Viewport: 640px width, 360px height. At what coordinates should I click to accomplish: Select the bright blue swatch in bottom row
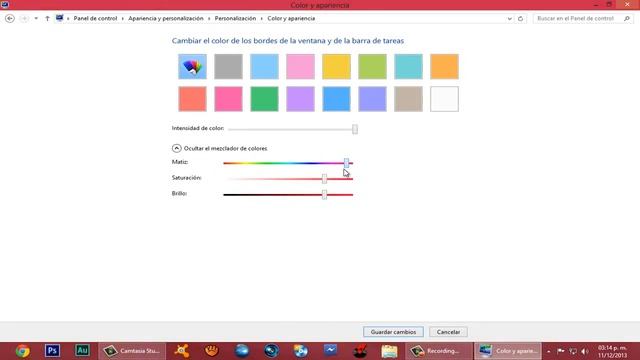pyautogui.click(x=336, y=99)
